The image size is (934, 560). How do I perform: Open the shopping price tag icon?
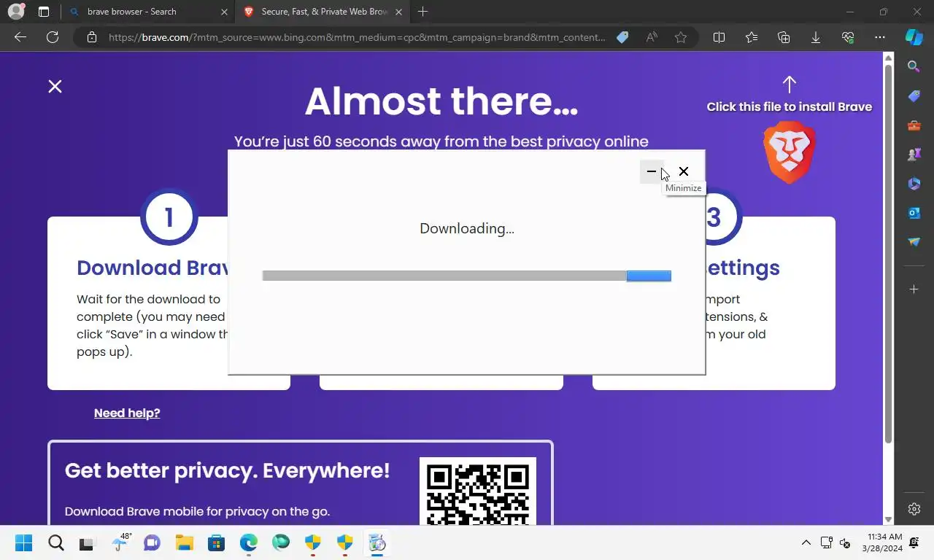coord(622,37)
